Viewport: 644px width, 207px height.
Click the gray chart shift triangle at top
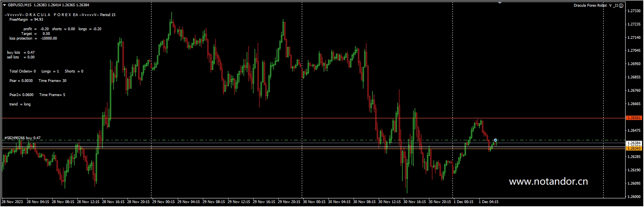click(500, 3)
